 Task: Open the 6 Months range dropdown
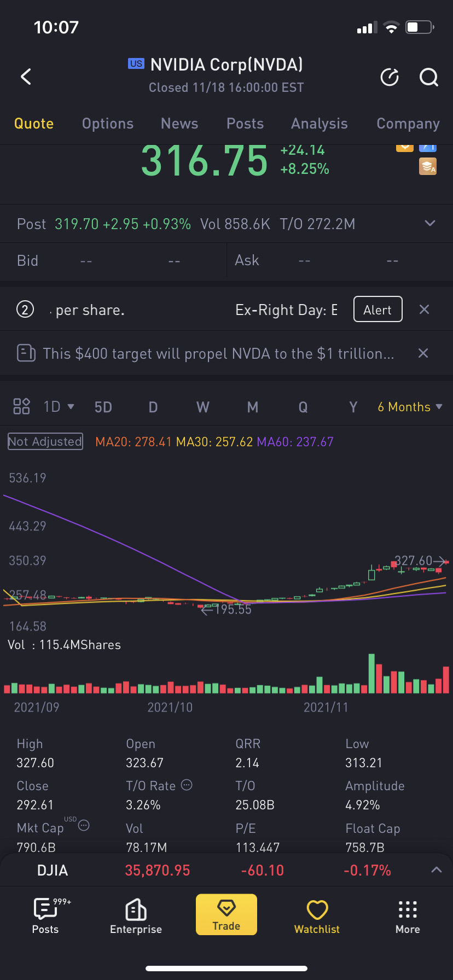pos(410,407)
